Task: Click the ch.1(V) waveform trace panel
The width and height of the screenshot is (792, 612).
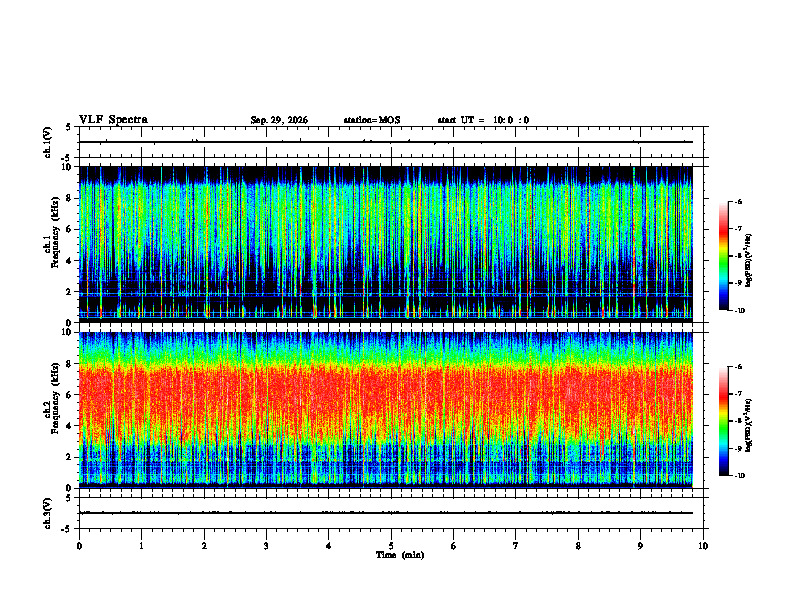Action: [x=391, y=142]
